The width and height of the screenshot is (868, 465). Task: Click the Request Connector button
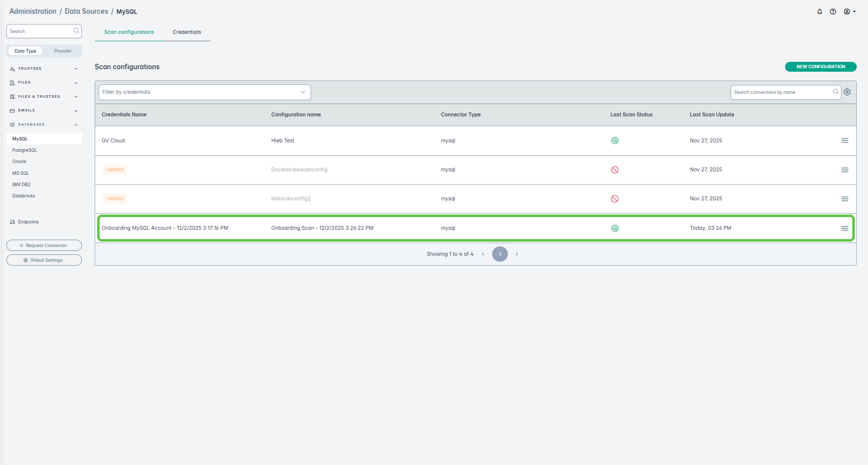(x=44, y=246)
